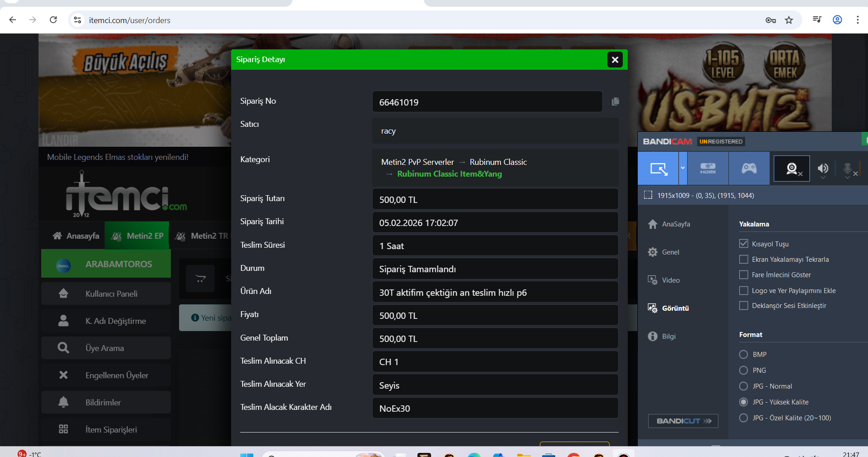Go forward in browser history
The image size is (868, 457).
click(33, 20)
